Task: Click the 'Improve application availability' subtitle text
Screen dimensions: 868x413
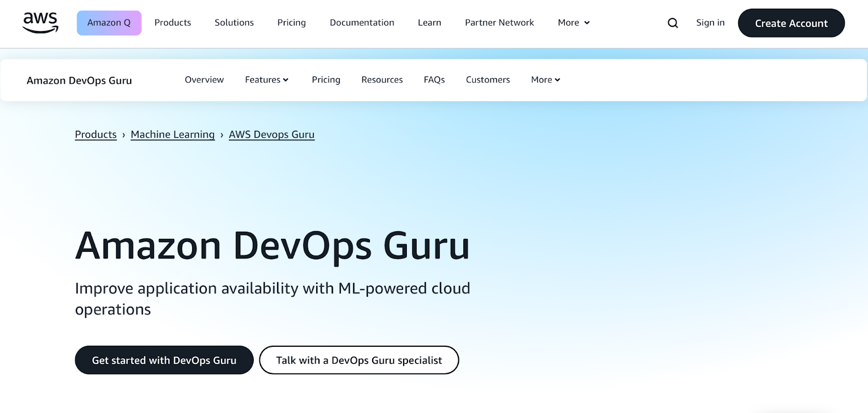Action: point(272,298)
